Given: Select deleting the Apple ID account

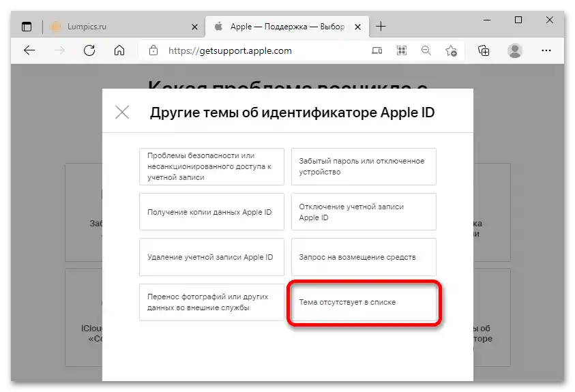Looking at the screenshot, I should [211, 257].
